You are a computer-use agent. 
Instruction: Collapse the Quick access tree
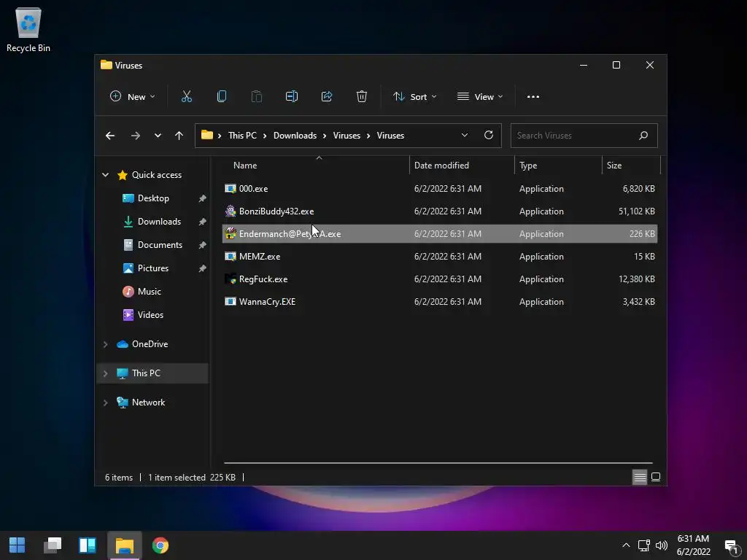tap(105, 175)
